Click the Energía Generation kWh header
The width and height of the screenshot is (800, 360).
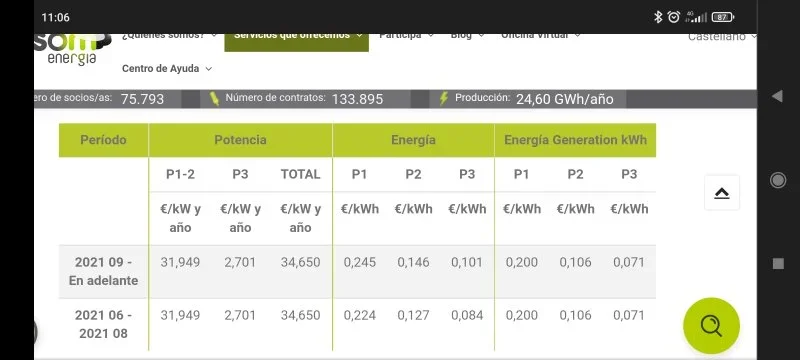[x=575, y=140]
